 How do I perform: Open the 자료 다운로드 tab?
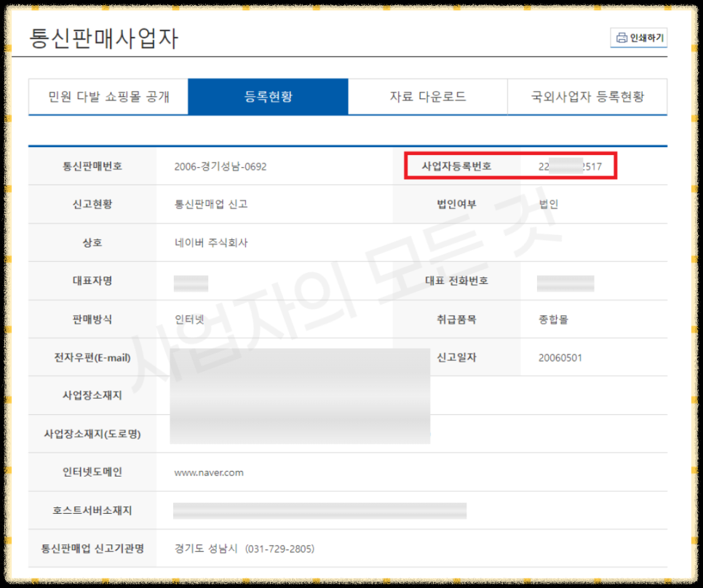point(427,97)
